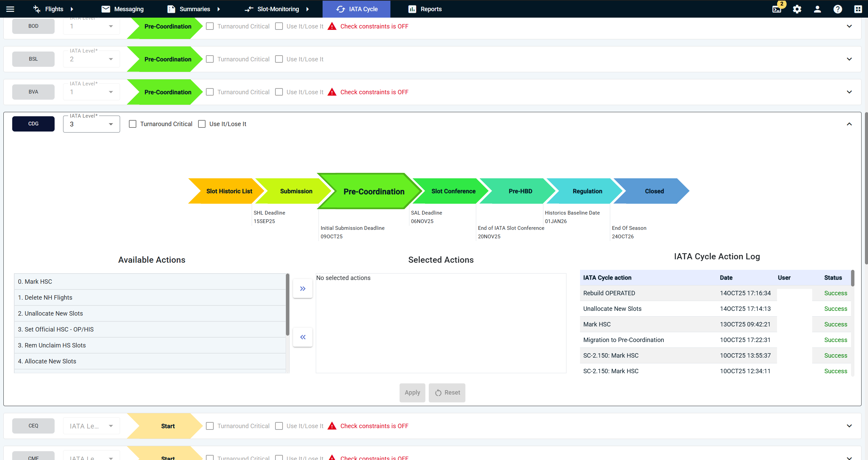Image resolution: width=868 pixels, height=460 pixels.
Task: Open the hamburger main menu
Action: pyautogui.click(x=10, y=9)
